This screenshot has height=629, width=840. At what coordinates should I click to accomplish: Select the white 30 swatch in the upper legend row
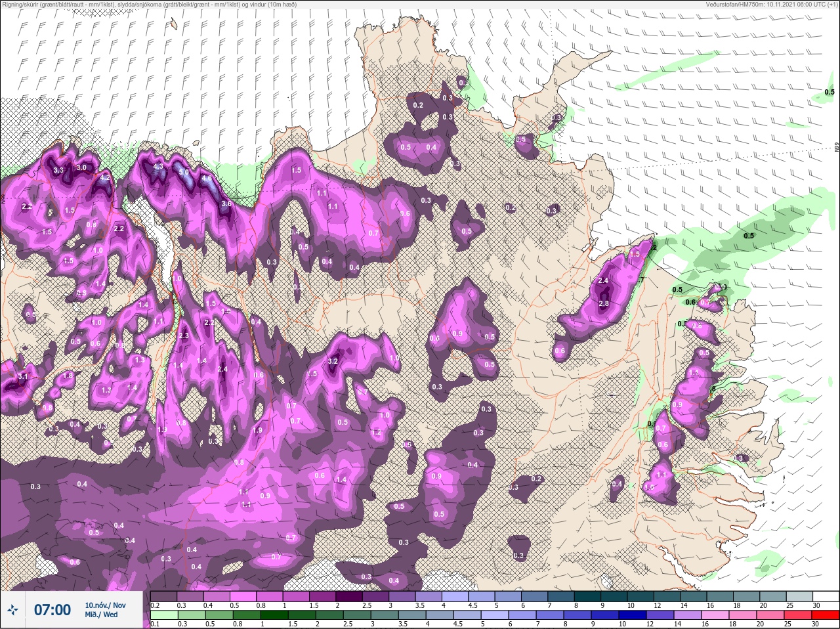825,597
